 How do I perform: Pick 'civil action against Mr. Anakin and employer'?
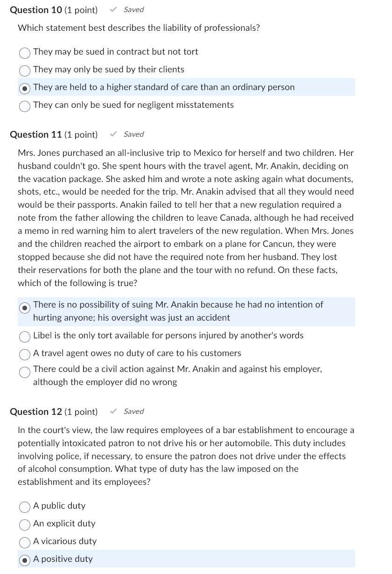pyautogui.click(x=25, y=372)
